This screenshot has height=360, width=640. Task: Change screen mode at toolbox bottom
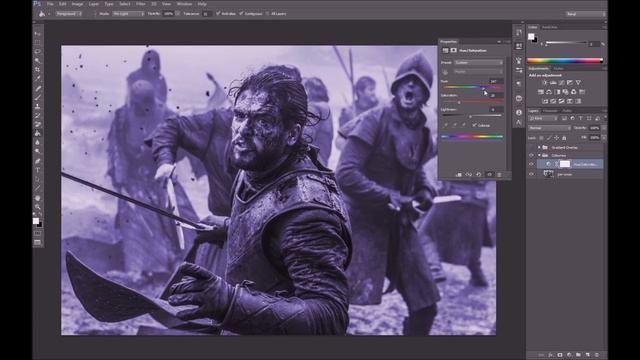[x=38, y=242]
